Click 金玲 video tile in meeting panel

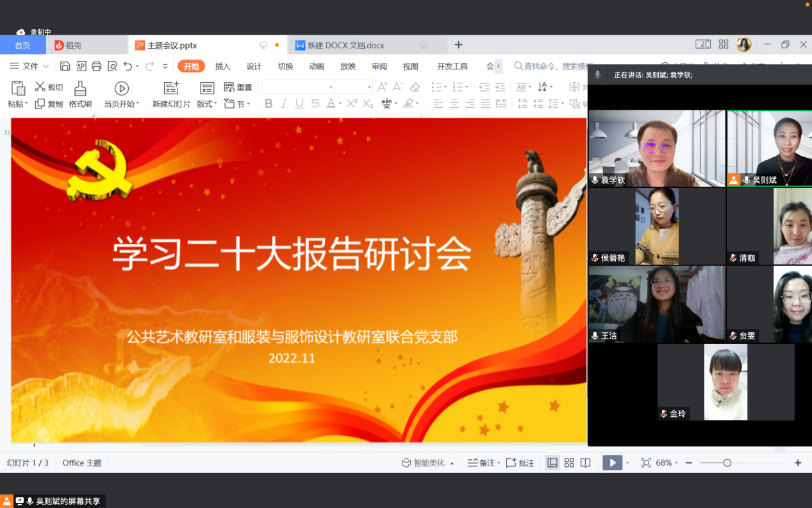point(725,382)
